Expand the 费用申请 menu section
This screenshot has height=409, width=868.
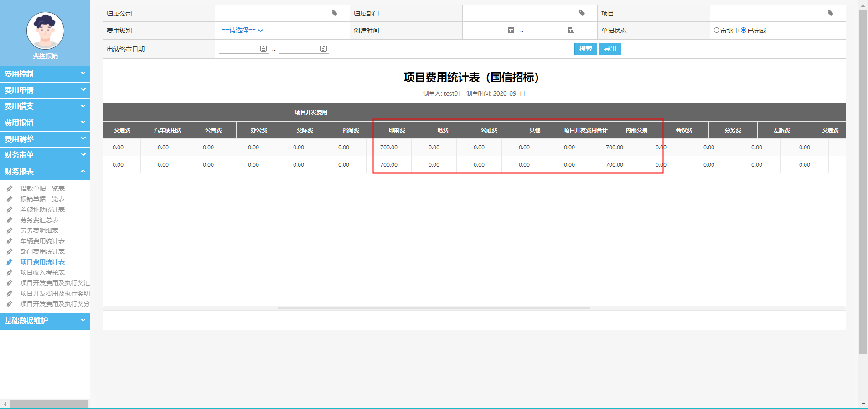point(45,90)
